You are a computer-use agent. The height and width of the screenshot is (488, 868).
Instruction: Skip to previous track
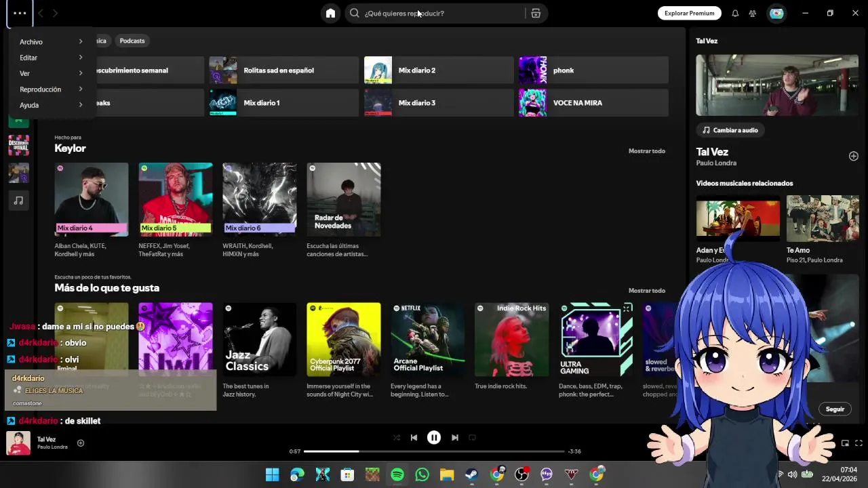[x=414, y=438]
